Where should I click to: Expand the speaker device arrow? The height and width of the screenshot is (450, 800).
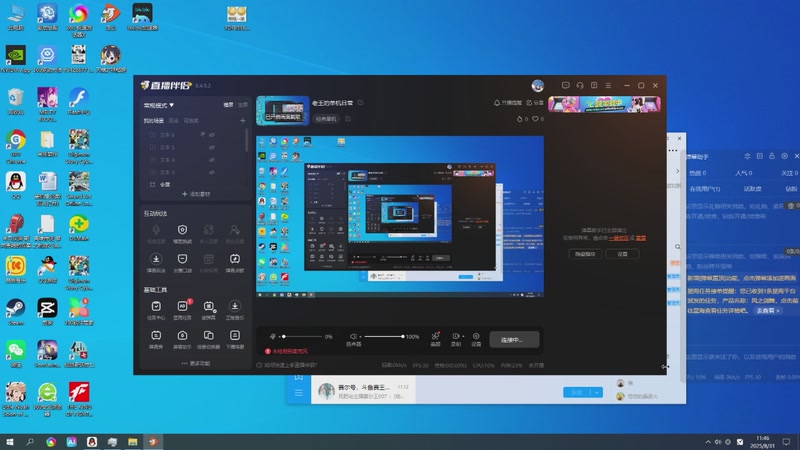point(360,337)
